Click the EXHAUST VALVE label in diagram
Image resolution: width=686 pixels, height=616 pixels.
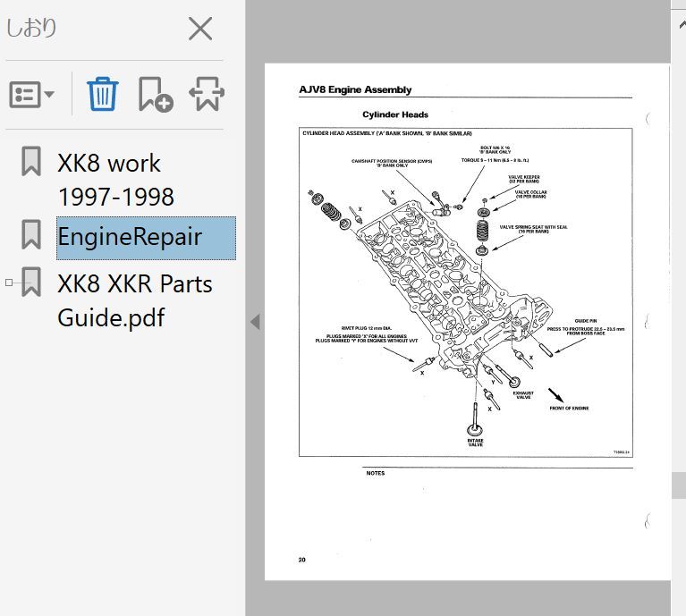[523, 395]
